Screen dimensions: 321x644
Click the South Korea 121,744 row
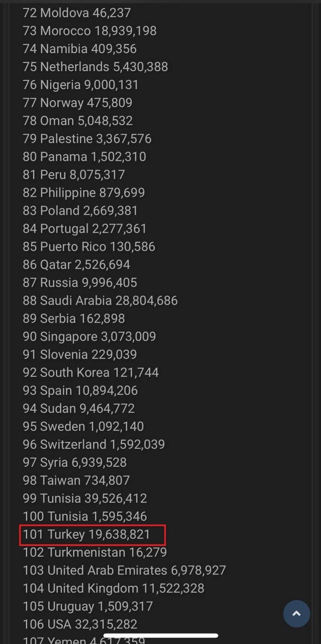click(91, 372)
